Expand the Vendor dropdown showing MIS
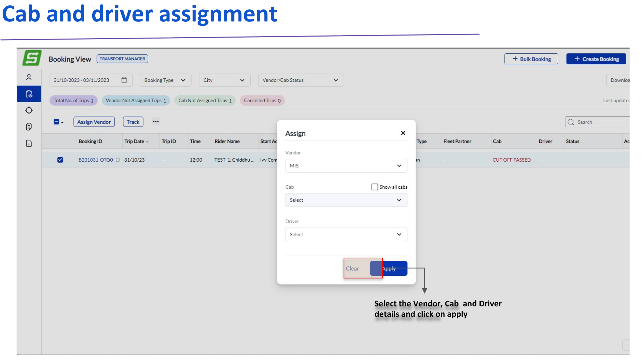 pos(346,166)
